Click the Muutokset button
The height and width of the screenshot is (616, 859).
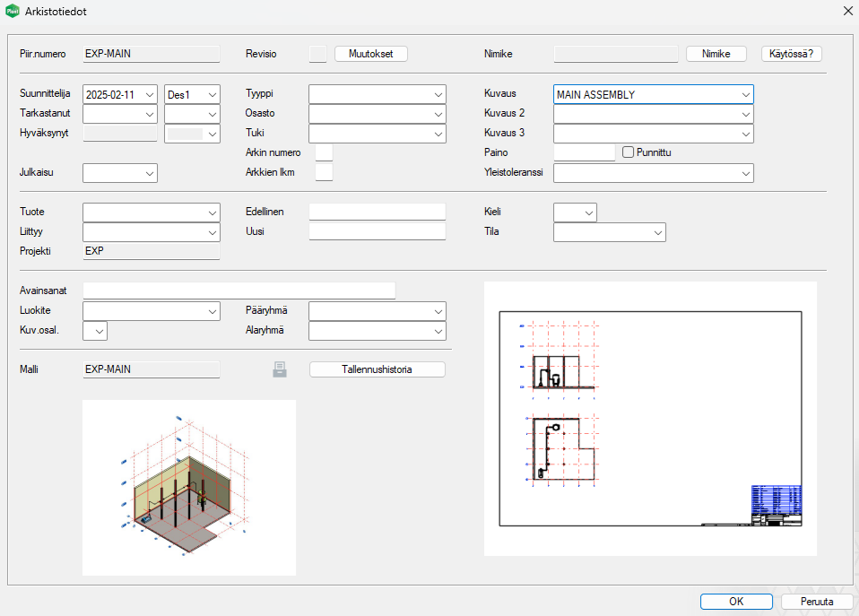point(371,54)
